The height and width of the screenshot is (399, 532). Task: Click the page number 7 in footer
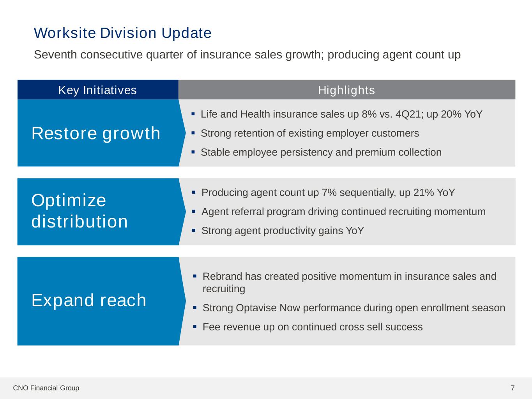pyautogui.click(x=513, y=388)
